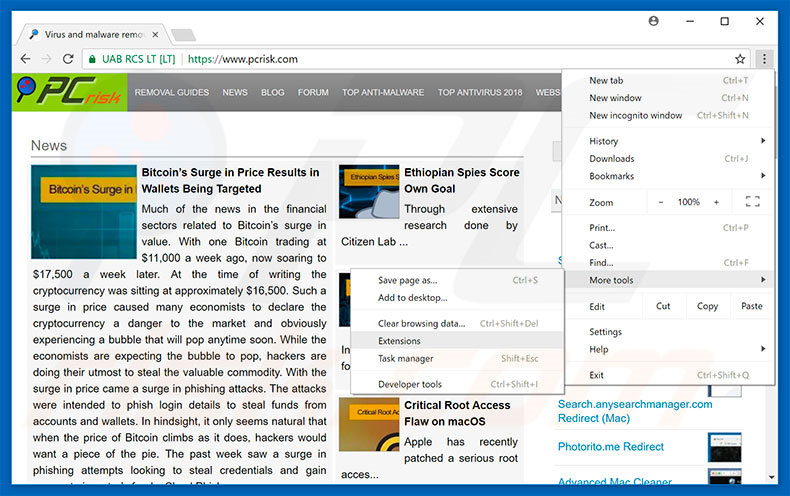Select New window menu entry
Image resolution: width=790 pixels, height=496 pixels.
[668, 98]
